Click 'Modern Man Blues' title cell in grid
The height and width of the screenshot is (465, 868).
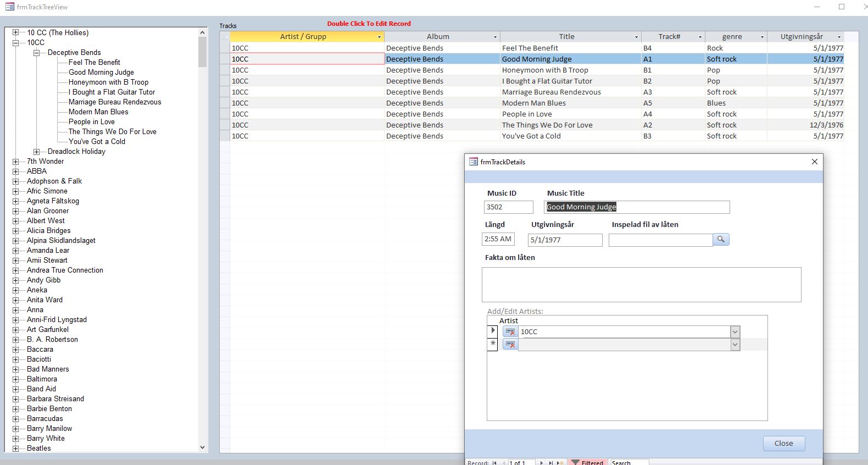[x=570, y=103]
